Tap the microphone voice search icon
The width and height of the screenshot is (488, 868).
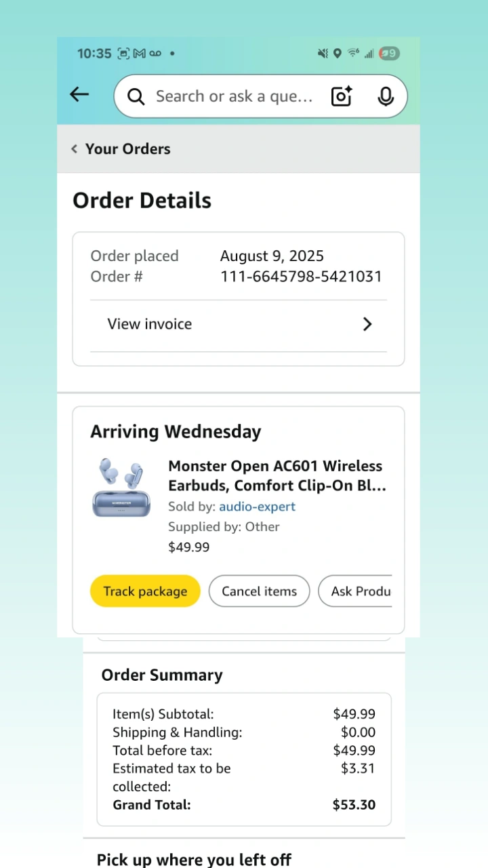[386, 96]
